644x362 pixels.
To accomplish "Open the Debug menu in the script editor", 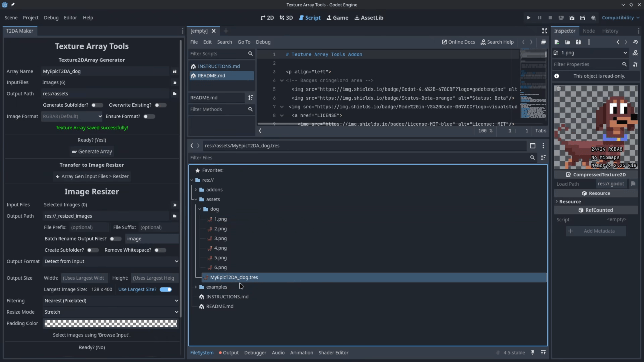I will point(263,42).
